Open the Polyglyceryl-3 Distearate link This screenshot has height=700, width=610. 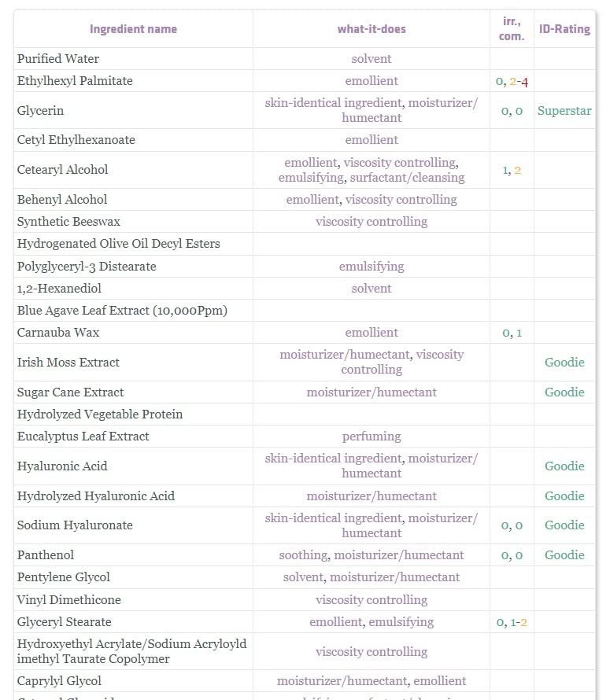[87, 267]
